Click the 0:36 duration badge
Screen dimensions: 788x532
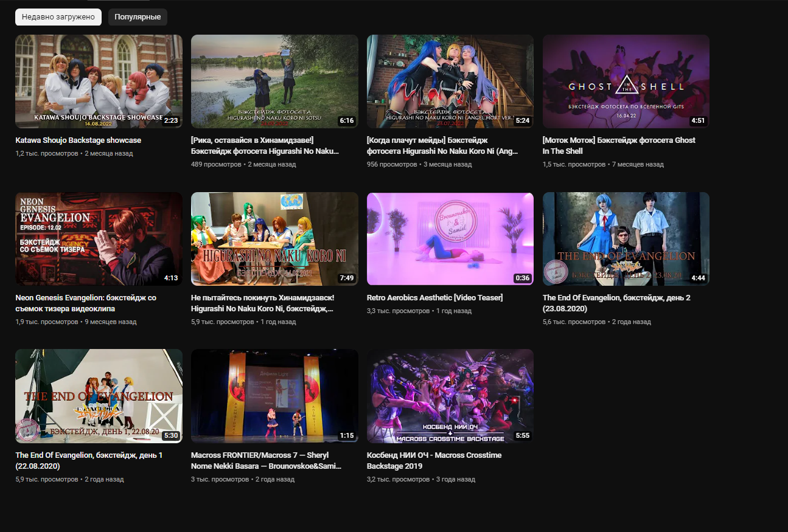coord(523,278)
